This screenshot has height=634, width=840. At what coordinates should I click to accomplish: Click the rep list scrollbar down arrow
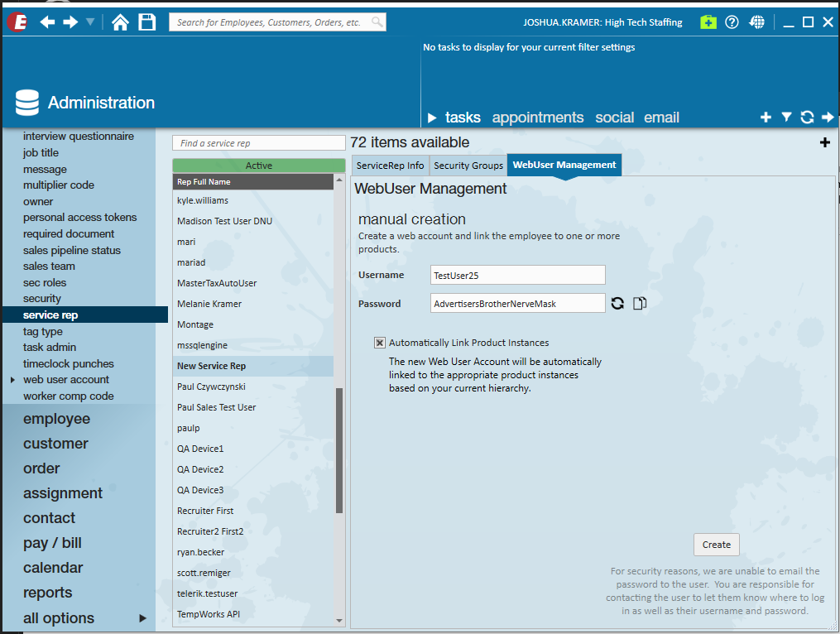339,621
